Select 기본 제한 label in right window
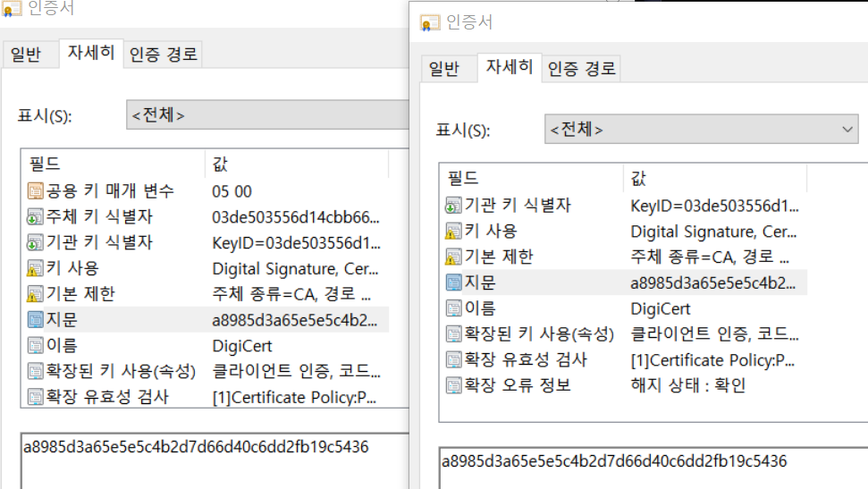 (499, 257)
